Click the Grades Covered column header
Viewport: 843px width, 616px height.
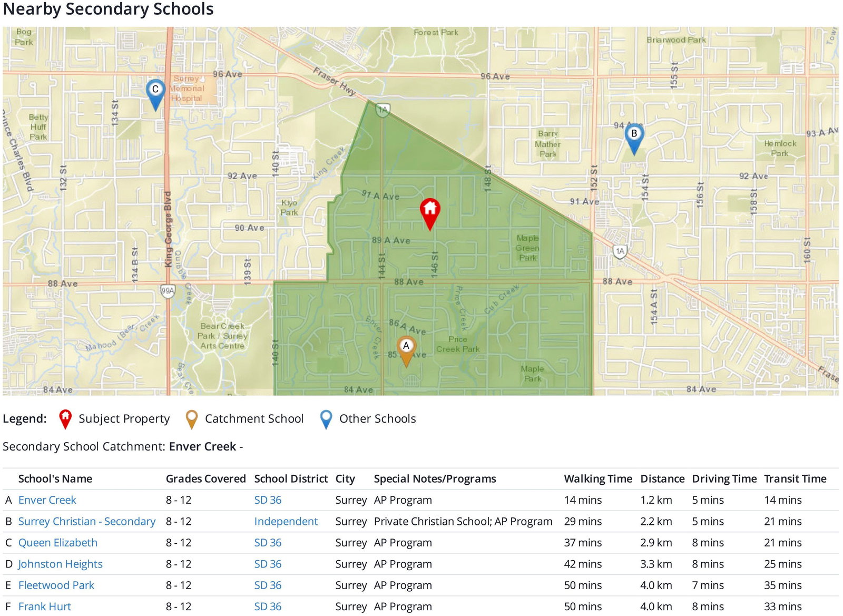(x=206, y=479)
